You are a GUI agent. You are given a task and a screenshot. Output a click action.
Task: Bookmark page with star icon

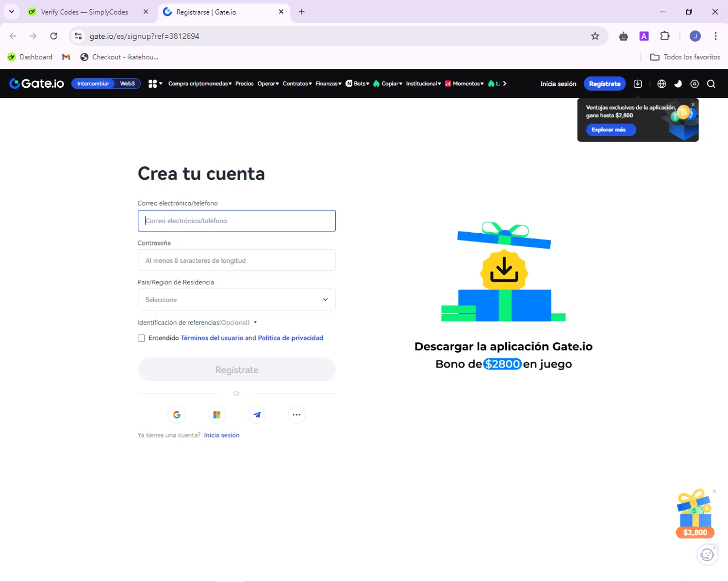coord(595,36)
